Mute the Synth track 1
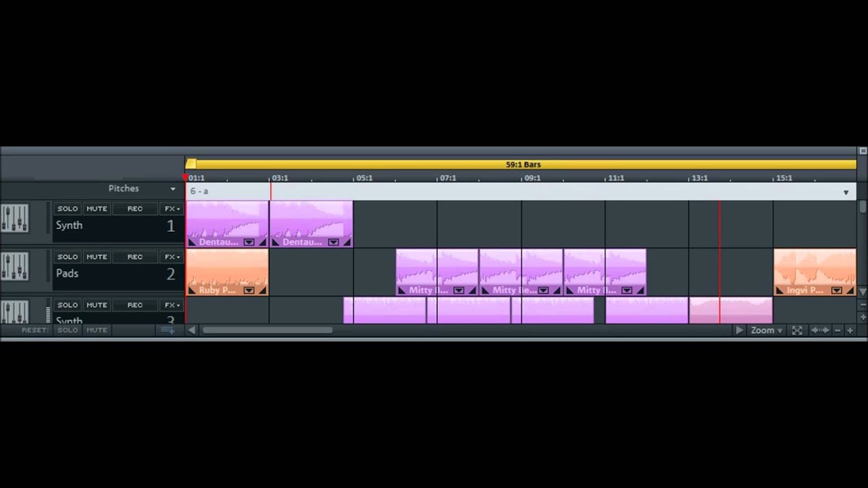The image size is (868, 488). pos(96,209)
